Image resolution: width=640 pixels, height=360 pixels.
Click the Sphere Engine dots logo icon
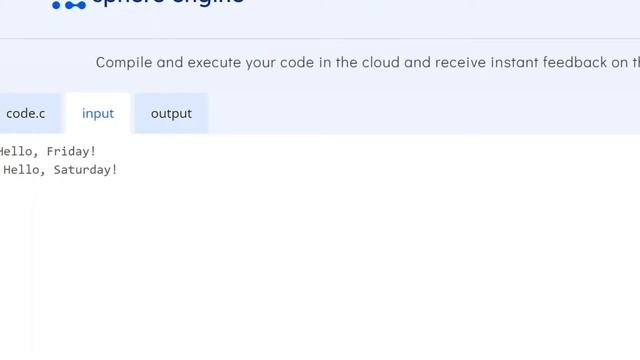tap(69, 5)
